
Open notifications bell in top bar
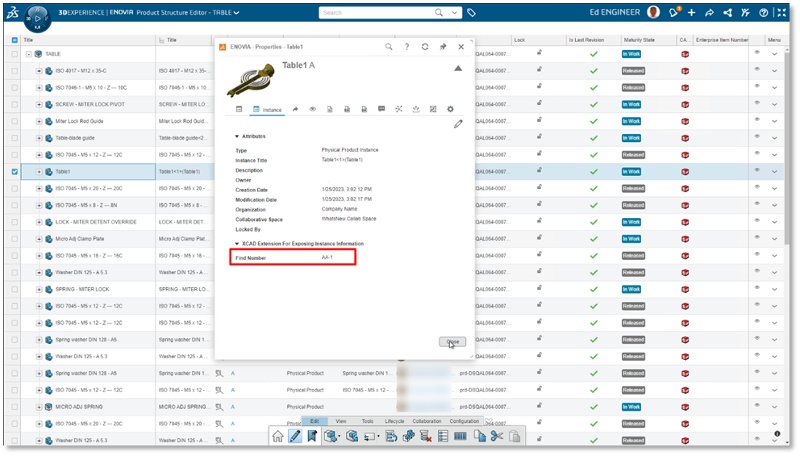click(674, 12)
